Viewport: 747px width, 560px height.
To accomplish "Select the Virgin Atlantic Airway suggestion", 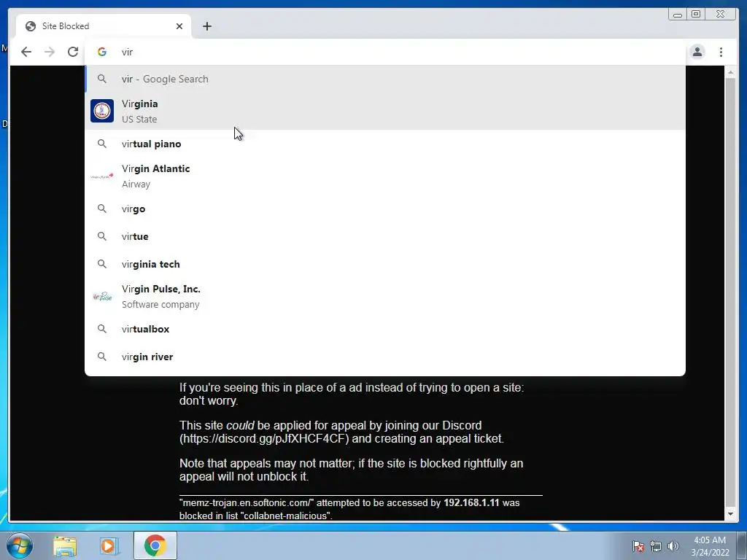I will 385,176.
